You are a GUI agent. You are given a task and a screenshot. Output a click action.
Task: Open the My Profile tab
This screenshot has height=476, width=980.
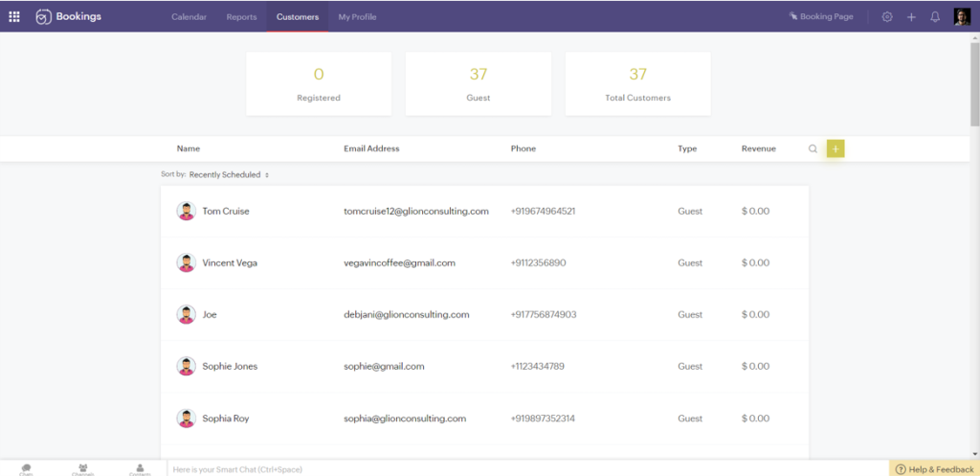tap(357, 16)
